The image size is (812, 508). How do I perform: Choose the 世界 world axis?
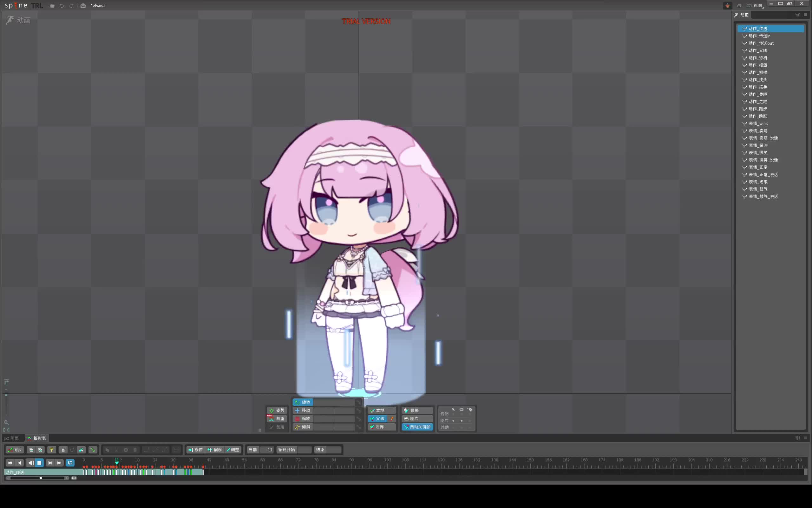click(382, 427)
